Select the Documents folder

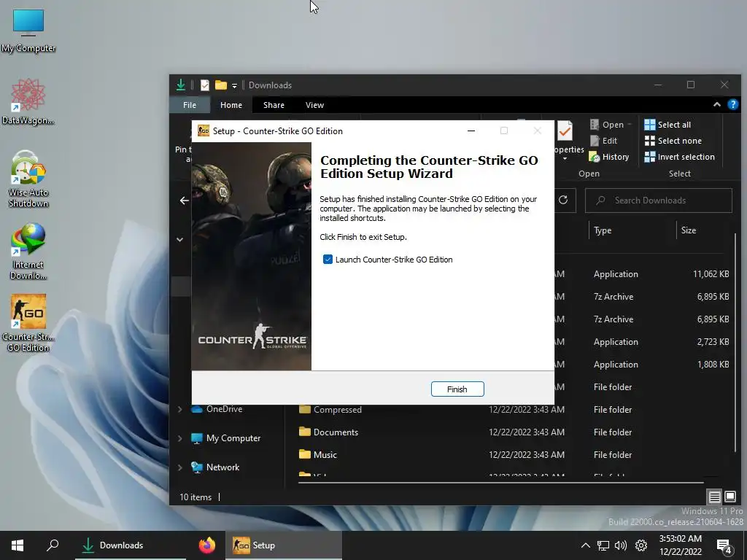(x=329, y=432)
